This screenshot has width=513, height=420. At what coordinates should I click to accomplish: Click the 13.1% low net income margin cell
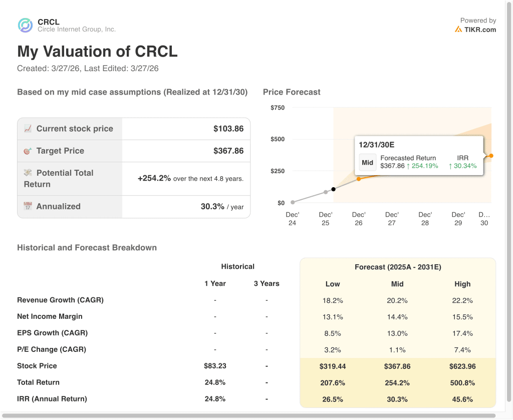pyautogui.click(x=333, y=317)
